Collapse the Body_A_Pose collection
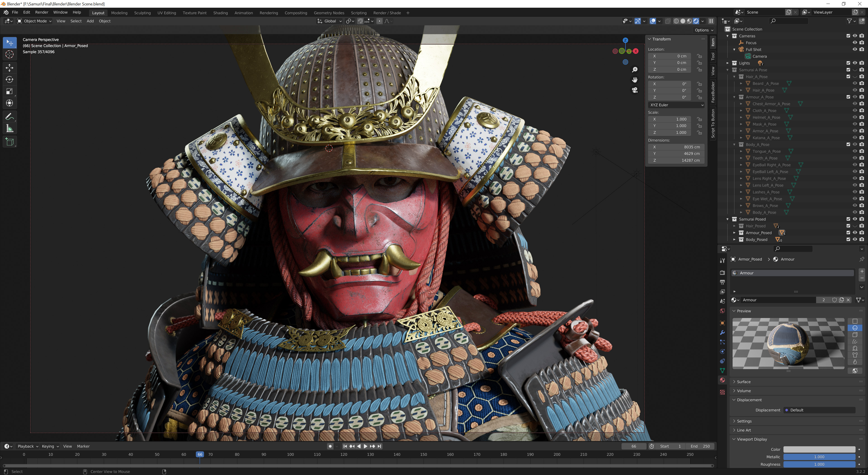Viewport: 868px width, 475px height. [x=735, y=144]
